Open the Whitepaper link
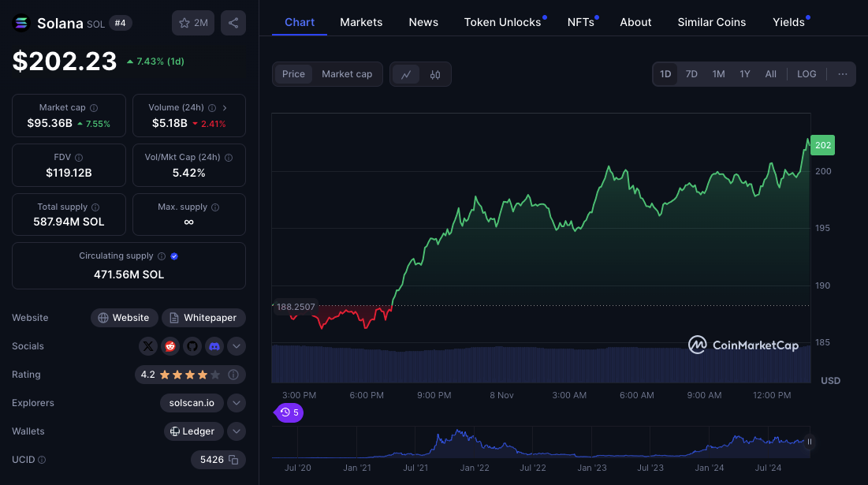Viewport: 868px width, 485px height. [x=203, y=318]
